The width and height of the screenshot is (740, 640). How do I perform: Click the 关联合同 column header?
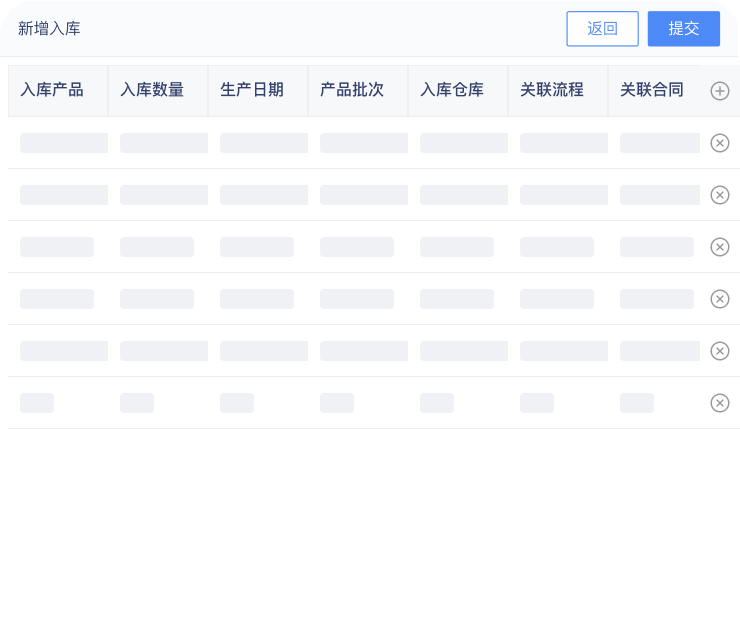click(x=654, y=91)
